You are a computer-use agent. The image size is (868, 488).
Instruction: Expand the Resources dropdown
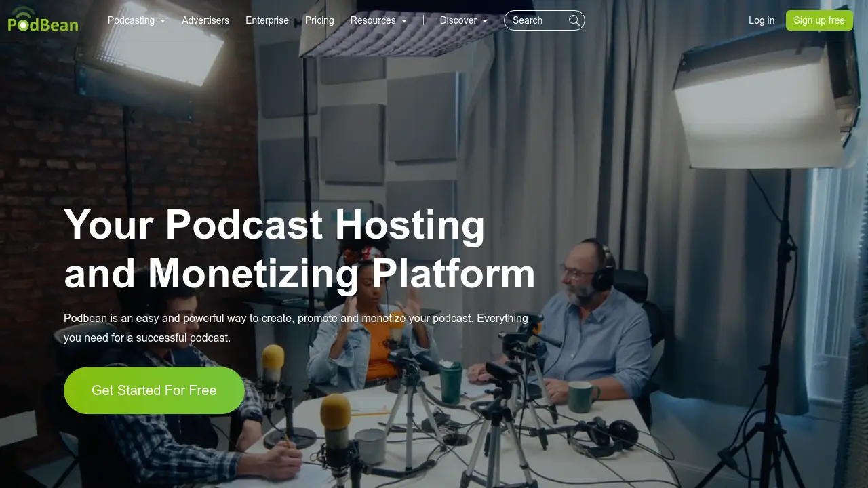pyautogui.click(x=373, y=20)
